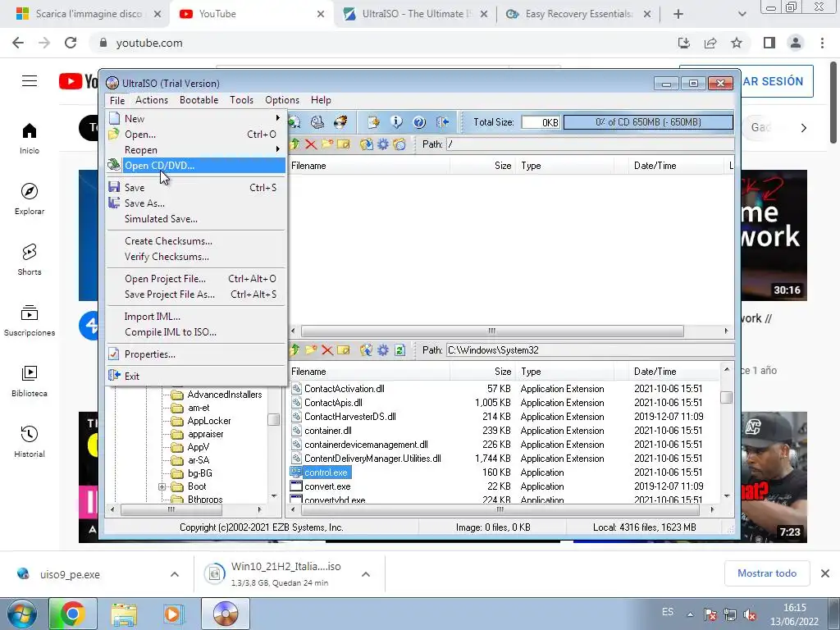This screenshot has height=630, width=840.
Task: Select Create Checksums... menu entry
Action: pyautogui.click(x=195, y=241)
